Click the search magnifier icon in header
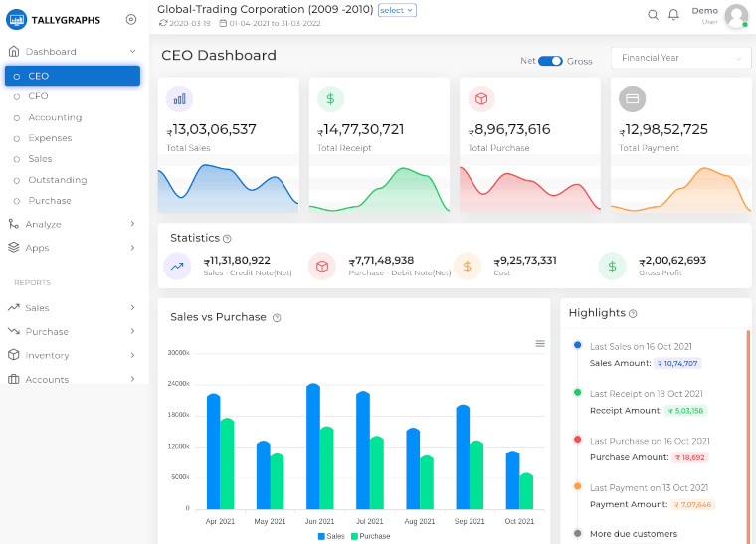The height and width of the screenshot is (544, 756). click(x=653, y=15)
